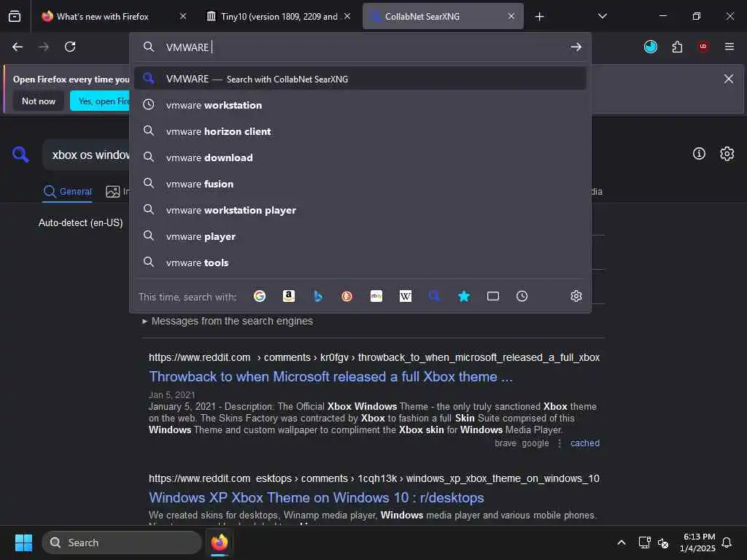Open the notifications bell in taskbar

727,542
